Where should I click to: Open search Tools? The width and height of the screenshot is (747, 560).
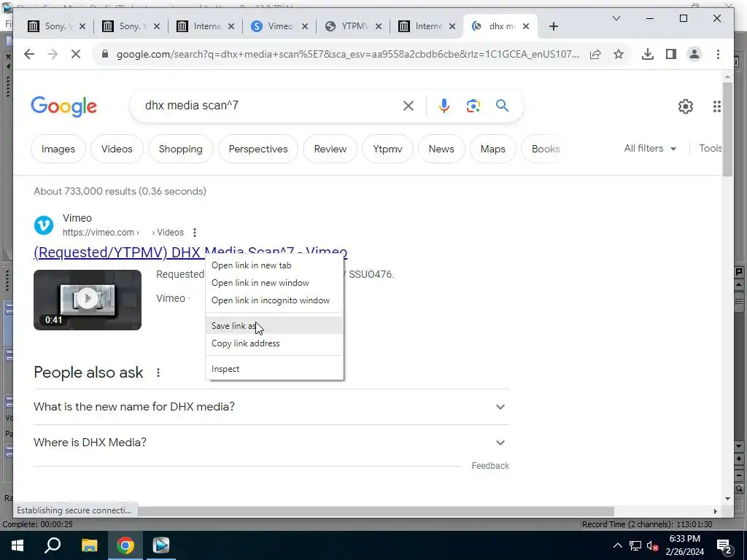pos(711,149)
